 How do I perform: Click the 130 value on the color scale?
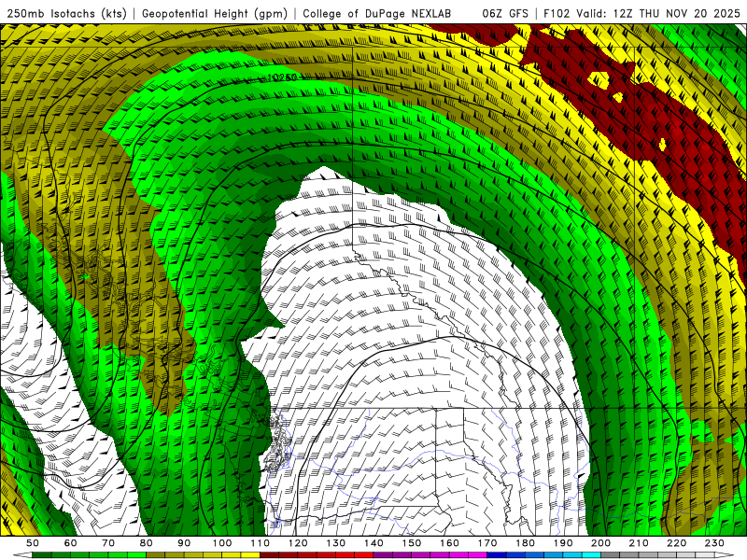point(336,543)
